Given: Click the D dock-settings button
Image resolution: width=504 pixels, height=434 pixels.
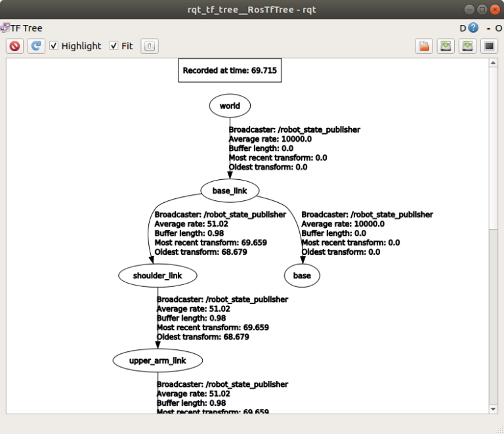Looking at the screenshot, I should click(x=463, y=28).
